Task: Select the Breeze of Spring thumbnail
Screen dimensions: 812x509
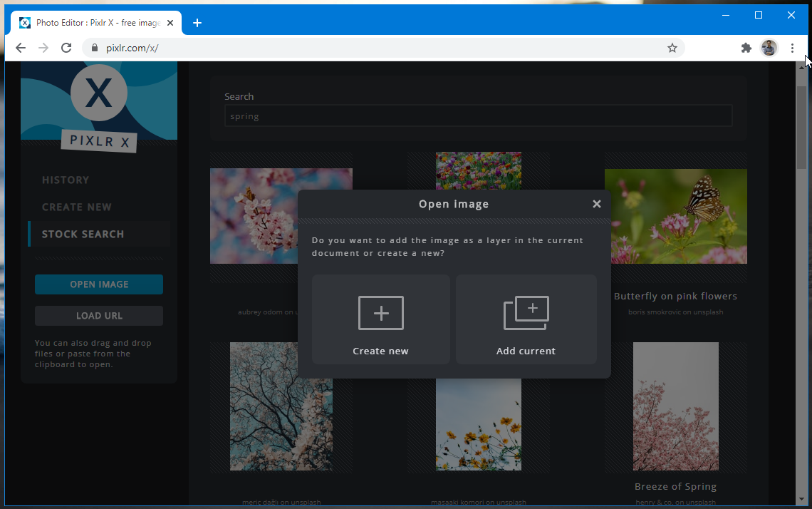Action: pos(675,407)
